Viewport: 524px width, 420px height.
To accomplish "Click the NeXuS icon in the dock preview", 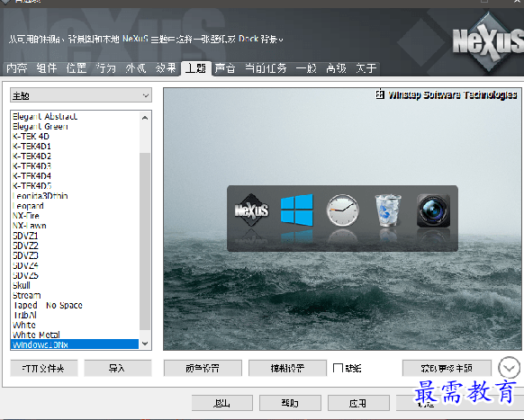I will tap(251, 210).
